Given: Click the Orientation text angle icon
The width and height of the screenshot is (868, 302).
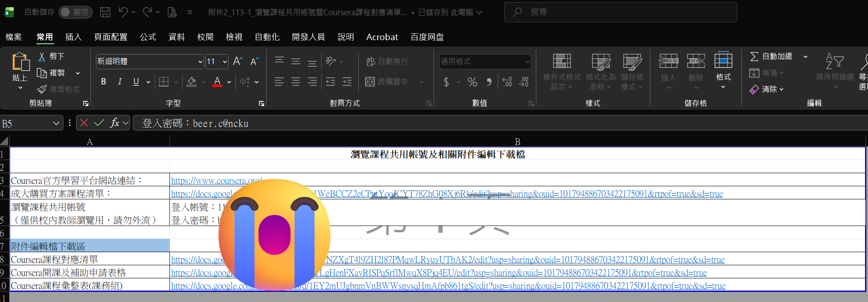Looking at the screenshot, I should tap(330, 62).
